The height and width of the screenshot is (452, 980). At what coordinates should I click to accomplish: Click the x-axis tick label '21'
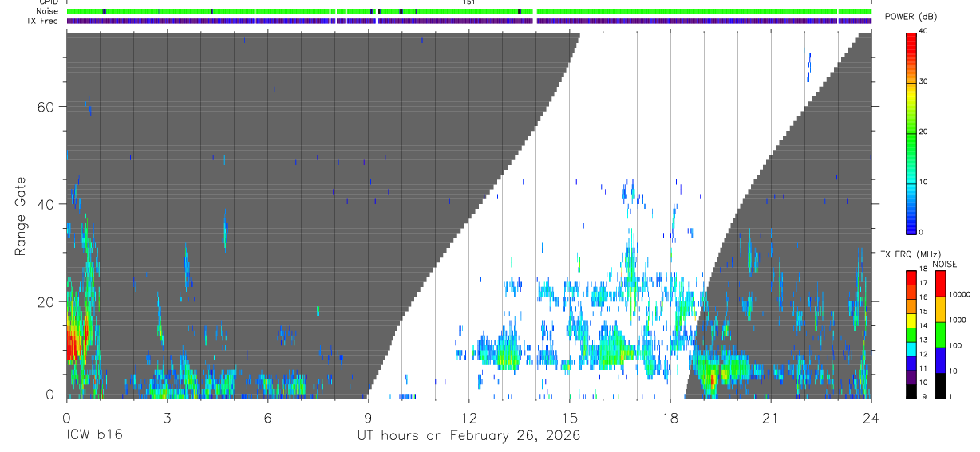(771, 418)
